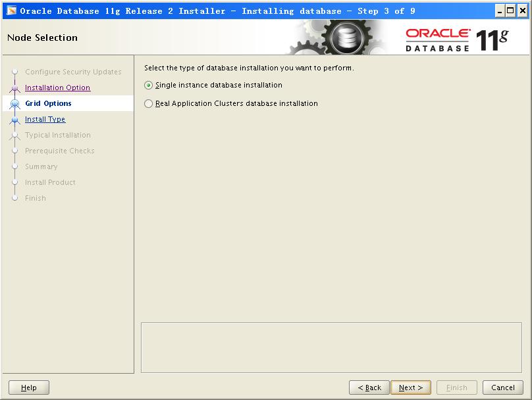This screenshot has height=400, width=532.
Task: Click the Grid Options step in sidebar
Action: [x=48, y=103]
